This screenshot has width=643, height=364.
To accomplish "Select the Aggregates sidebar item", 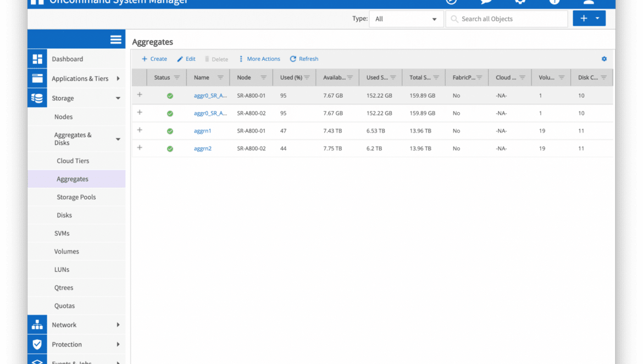I will [x=76, y=179].
